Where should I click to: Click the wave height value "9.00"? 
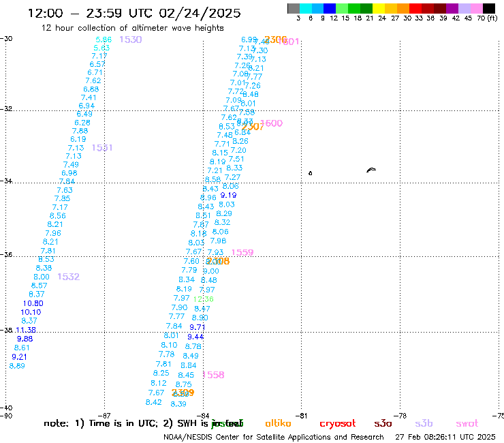[x=211, y=271]
